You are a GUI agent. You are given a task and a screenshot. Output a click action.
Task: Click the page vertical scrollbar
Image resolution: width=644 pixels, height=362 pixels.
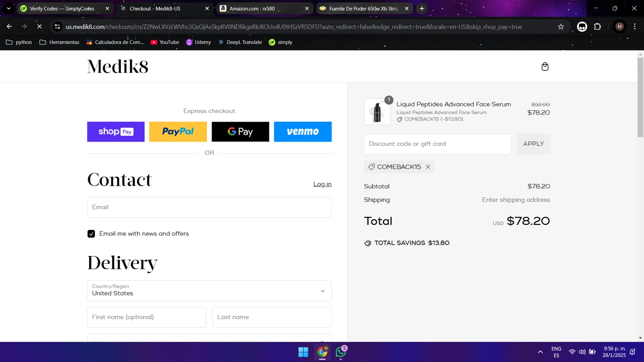(640, 97)
